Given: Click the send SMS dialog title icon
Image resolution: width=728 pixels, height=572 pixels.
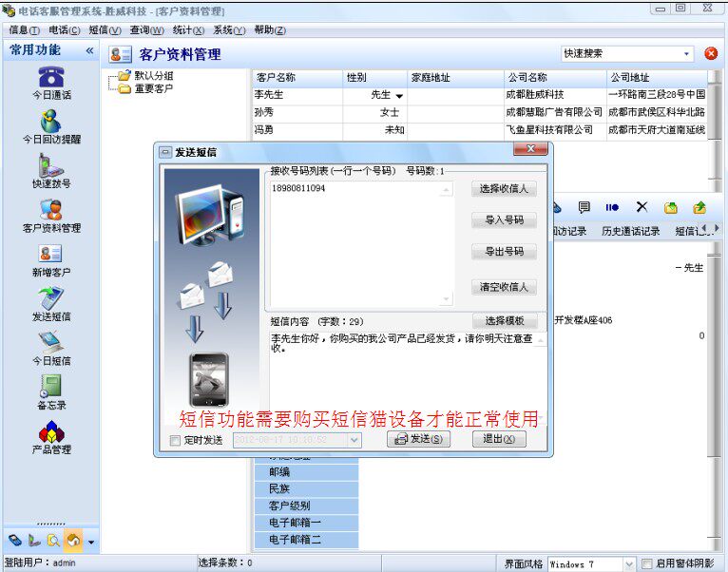Looking at the screenshot, I should 164,152.
